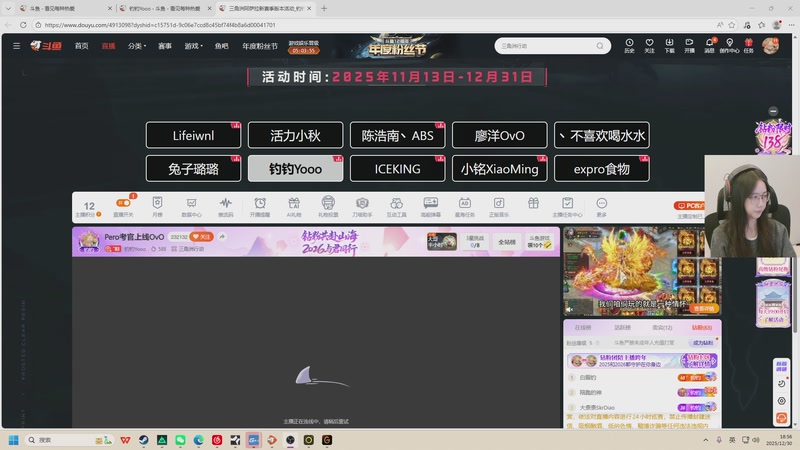Select the Lifeiwnl streamer button
This screenshot has width=800, height=450.
193,135
